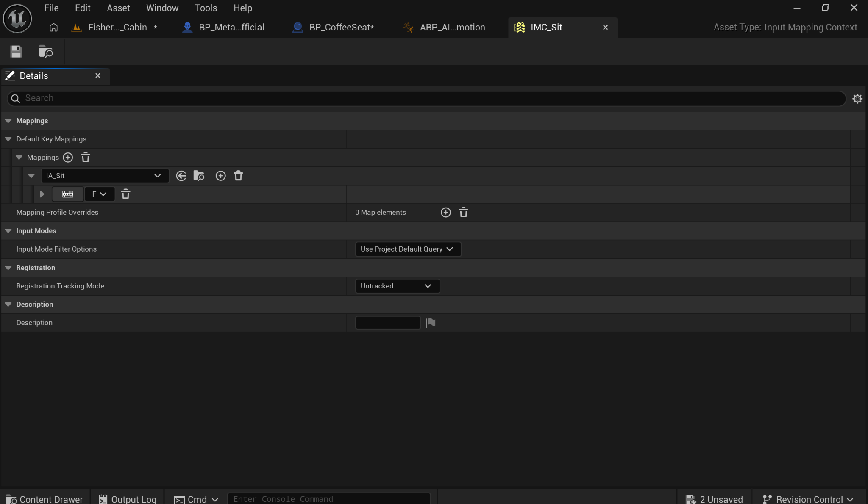Open Use Project Default Query dropdown

[408, 249]
